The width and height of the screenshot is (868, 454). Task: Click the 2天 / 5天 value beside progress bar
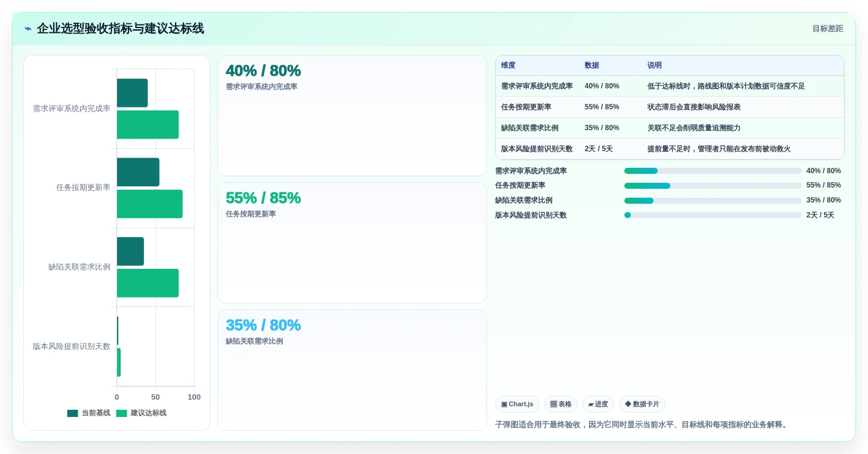tap(820, 215)
